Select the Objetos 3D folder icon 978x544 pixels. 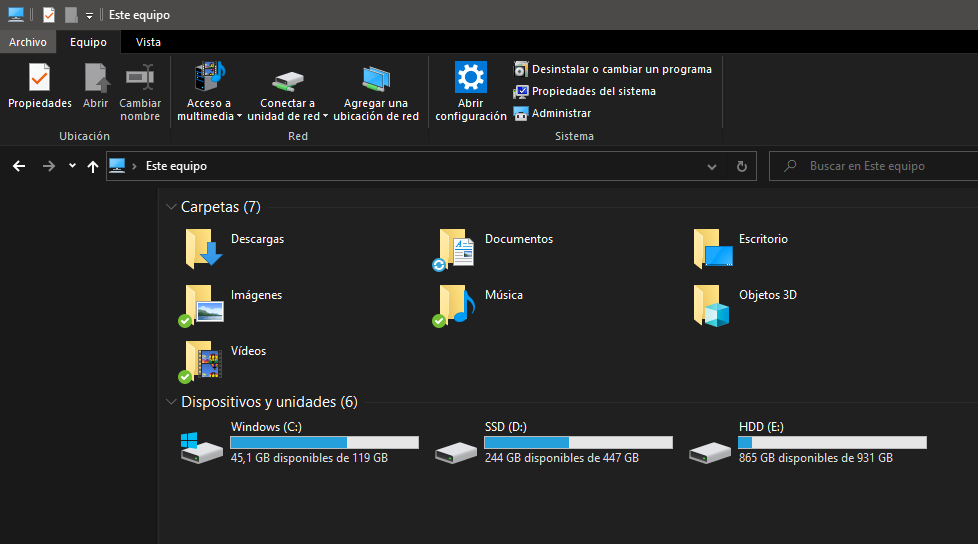tap(712, 305)
